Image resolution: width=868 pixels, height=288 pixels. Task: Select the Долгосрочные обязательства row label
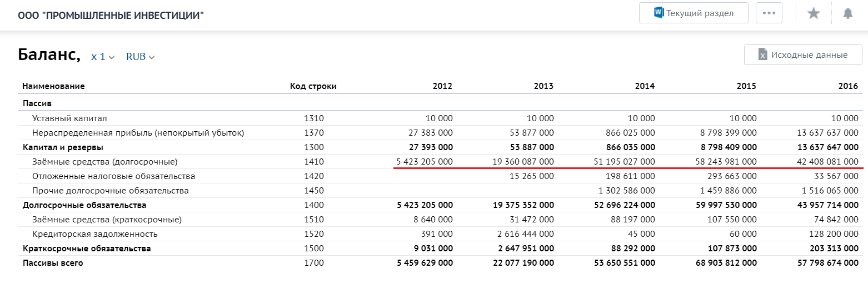coord(84,205)
